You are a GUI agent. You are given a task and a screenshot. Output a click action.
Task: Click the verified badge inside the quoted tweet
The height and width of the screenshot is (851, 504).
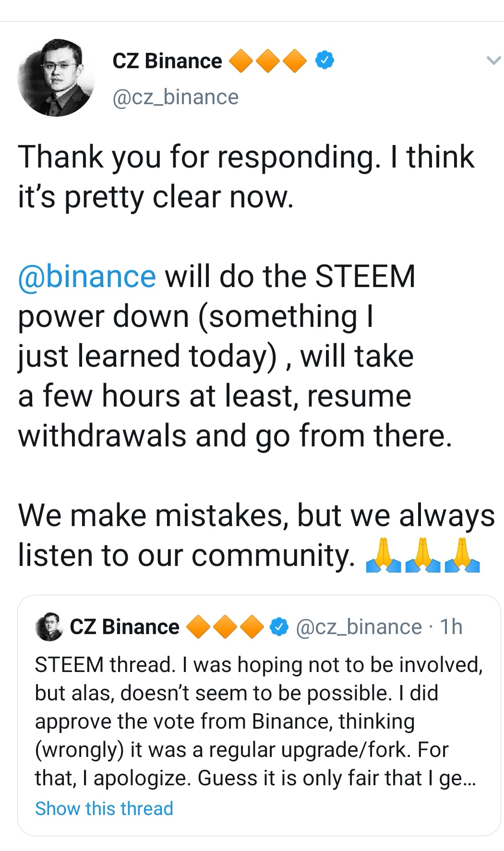click(278, 627)
